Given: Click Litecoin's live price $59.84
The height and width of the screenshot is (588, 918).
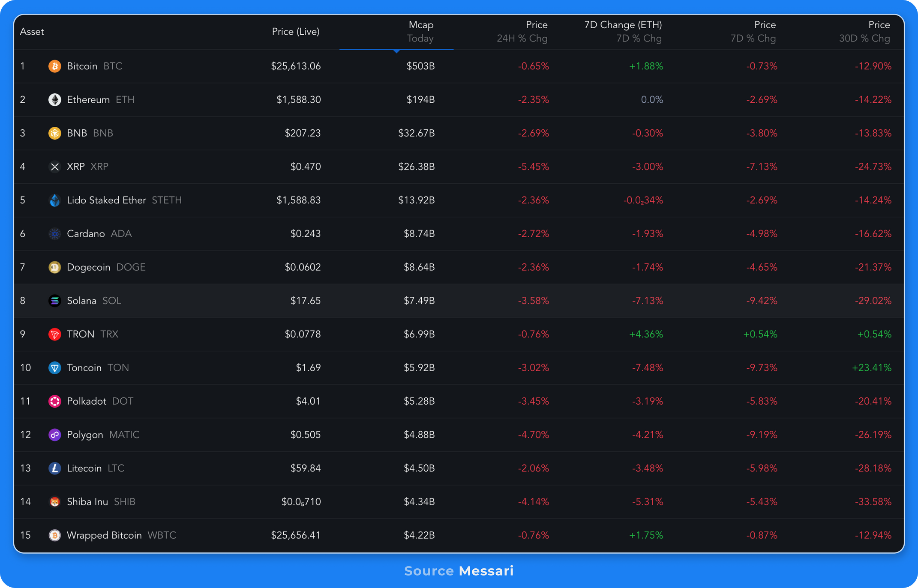Looking at the screenshot, I should (306, 468).
